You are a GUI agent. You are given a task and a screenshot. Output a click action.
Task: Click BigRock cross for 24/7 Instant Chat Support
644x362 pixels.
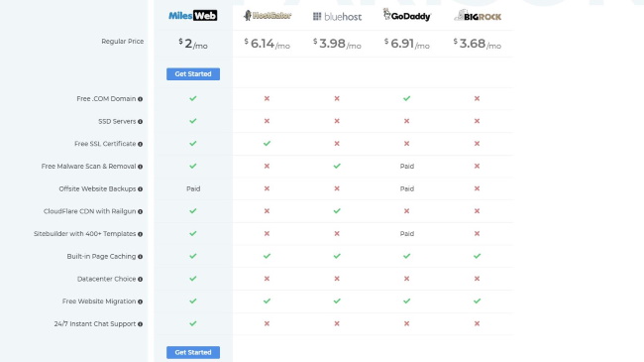(477, 323)
